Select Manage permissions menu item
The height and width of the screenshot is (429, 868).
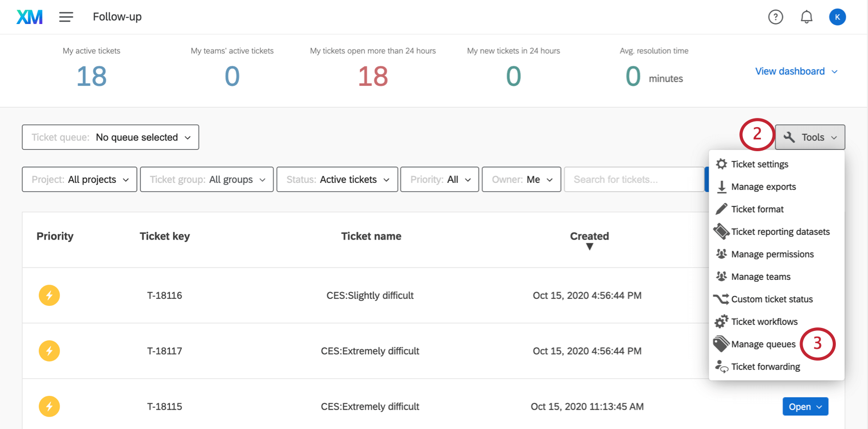coord(776,254)
